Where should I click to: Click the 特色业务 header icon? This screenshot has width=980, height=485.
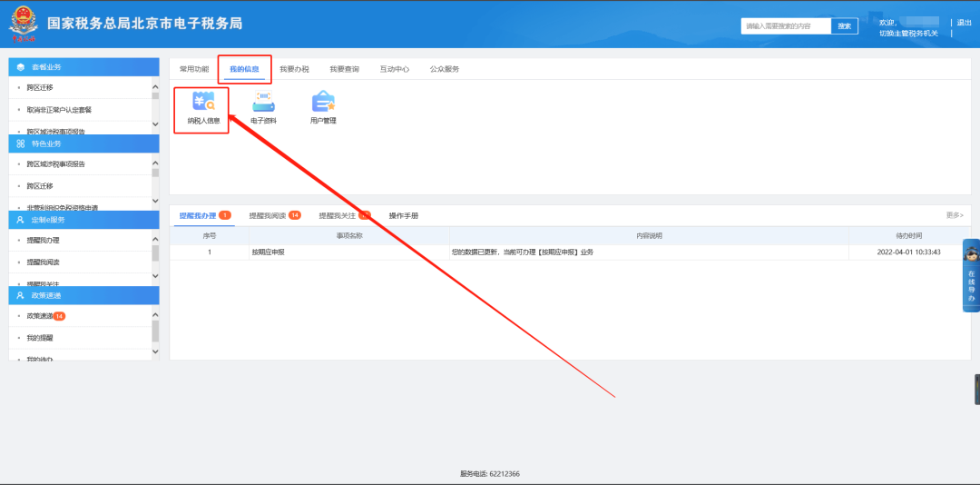21,144
